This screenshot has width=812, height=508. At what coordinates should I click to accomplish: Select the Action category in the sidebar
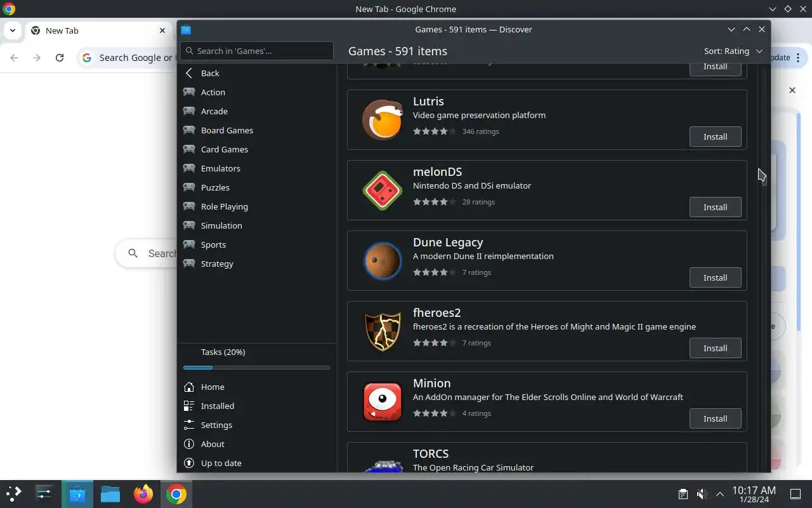click(257, 92)
